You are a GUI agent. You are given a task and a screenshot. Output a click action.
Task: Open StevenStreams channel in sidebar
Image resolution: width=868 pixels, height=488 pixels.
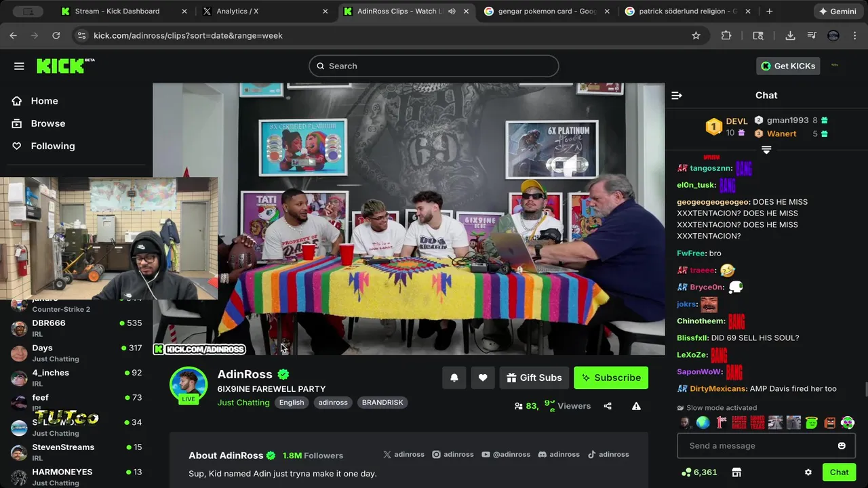tap(77, 452)
